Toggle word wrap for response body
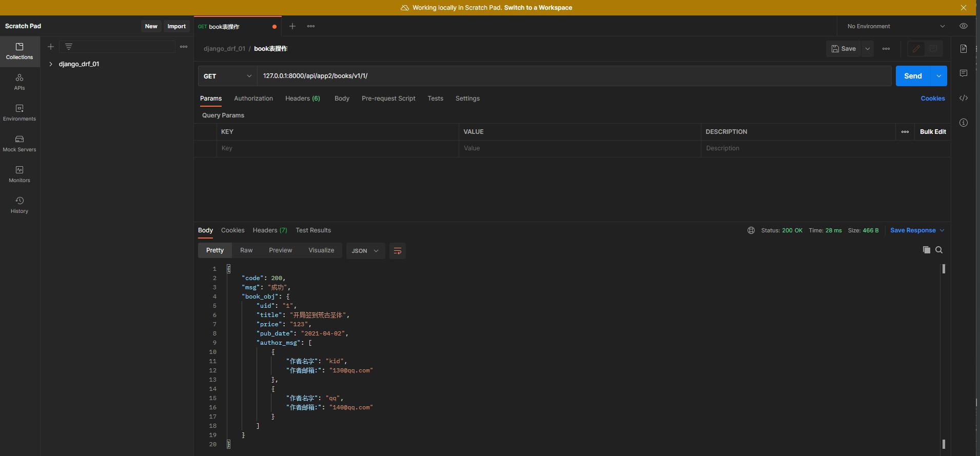 click(x=398, y=251)
